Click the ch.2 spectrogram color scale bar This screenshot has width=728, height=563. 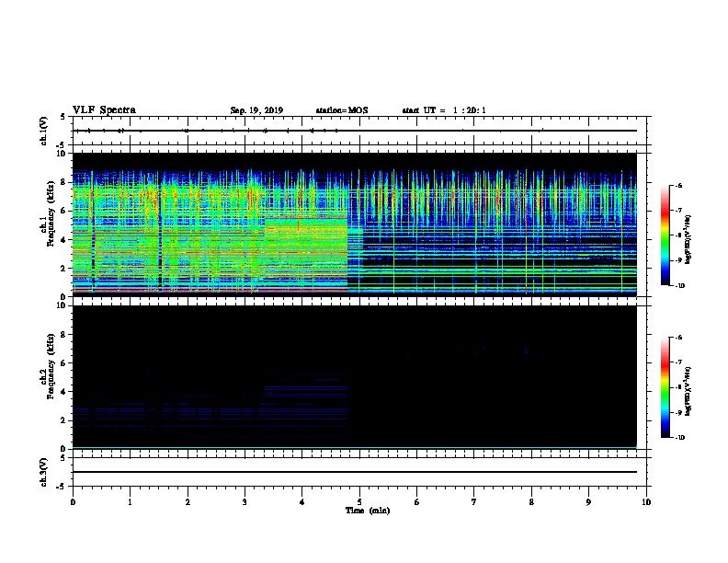coord(665,387)
